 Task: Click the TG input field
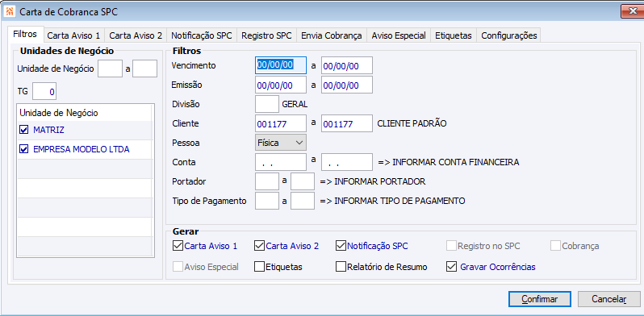point(44,91)
